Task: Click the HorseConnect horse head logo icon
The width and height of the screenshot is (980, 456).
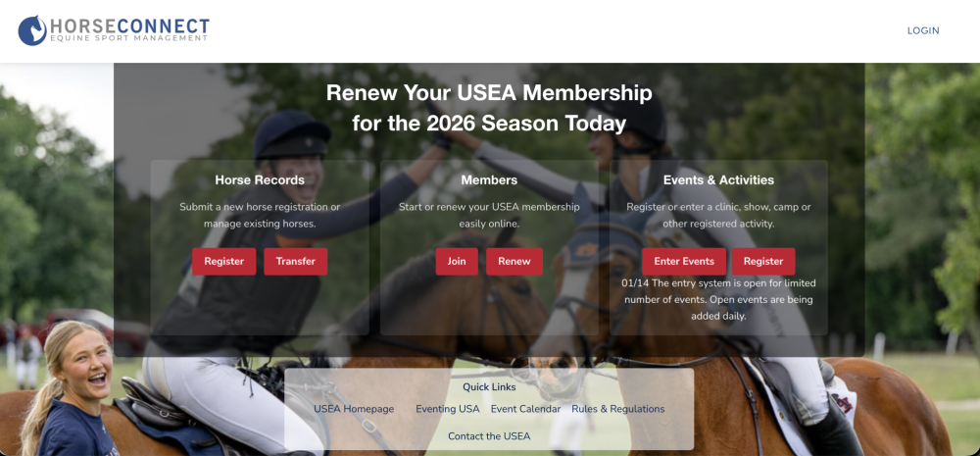Action: (x=32, y=30)
